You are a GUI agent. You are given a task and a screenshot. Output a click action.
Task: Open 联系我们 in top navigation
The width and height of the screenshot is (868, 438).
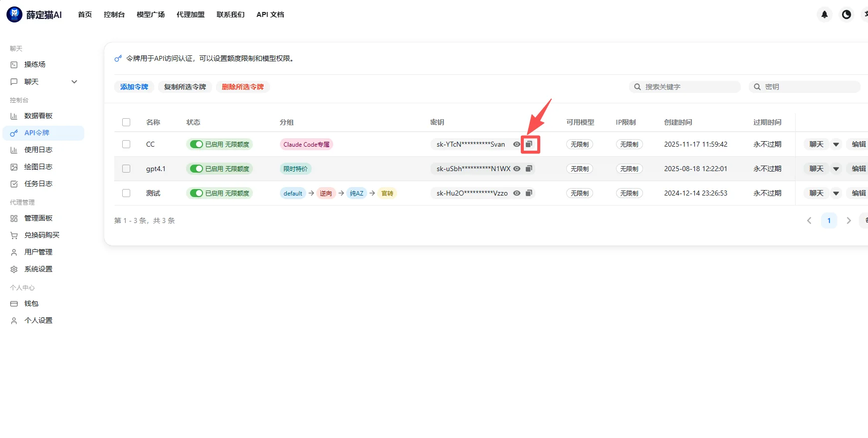230,14
